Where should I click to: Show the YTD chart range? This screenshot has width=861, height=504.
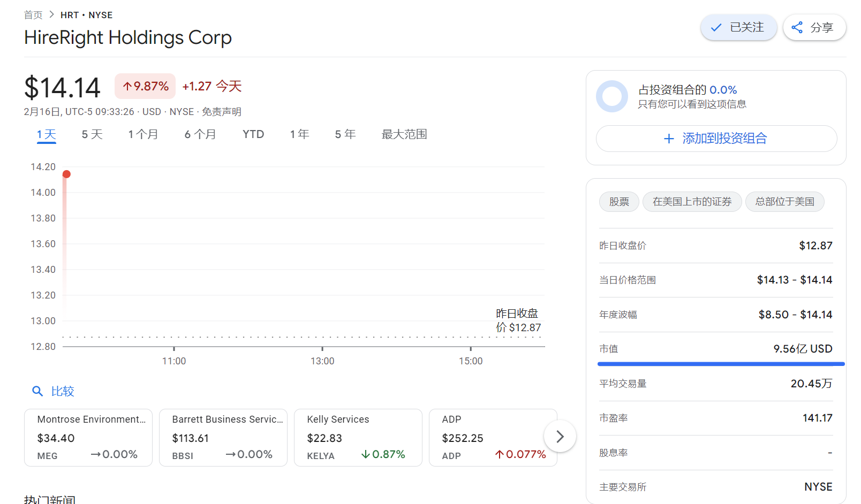click(253, 134)
